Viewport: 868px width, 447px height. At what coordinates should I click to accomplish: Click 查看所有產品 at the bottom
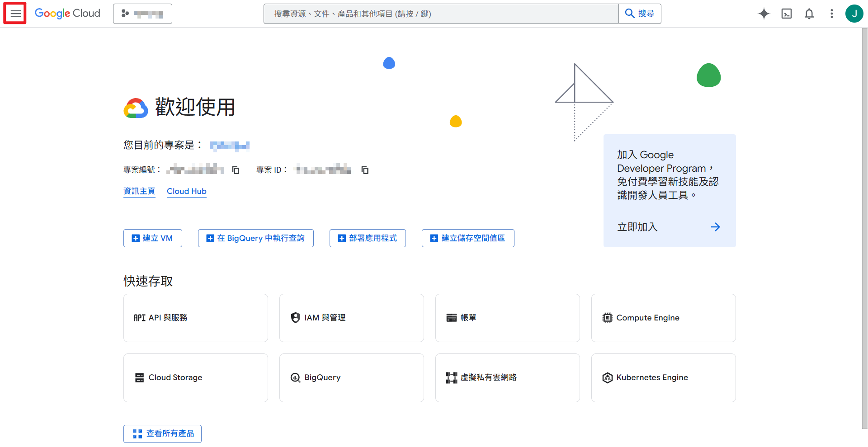pos(162,433)
